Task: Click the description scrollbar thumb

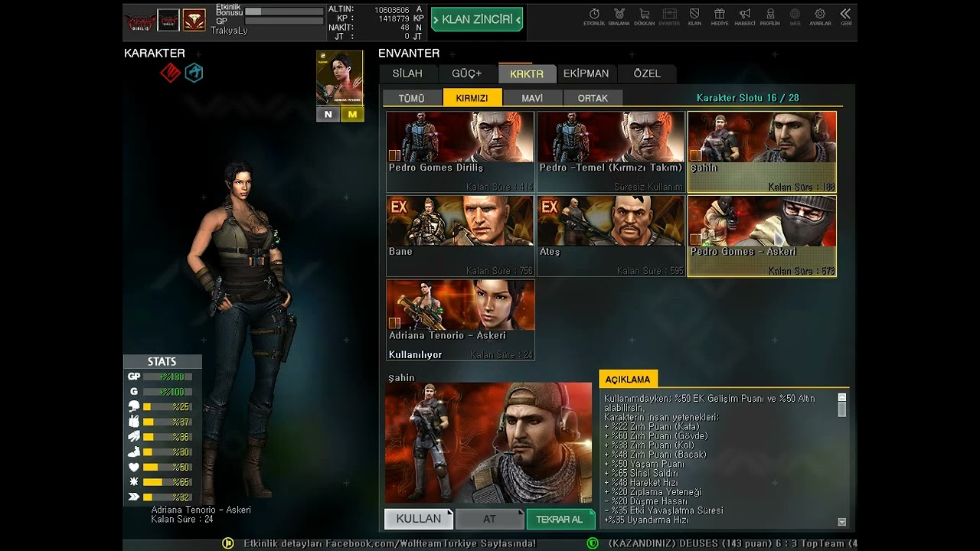Action: point(842,409)
